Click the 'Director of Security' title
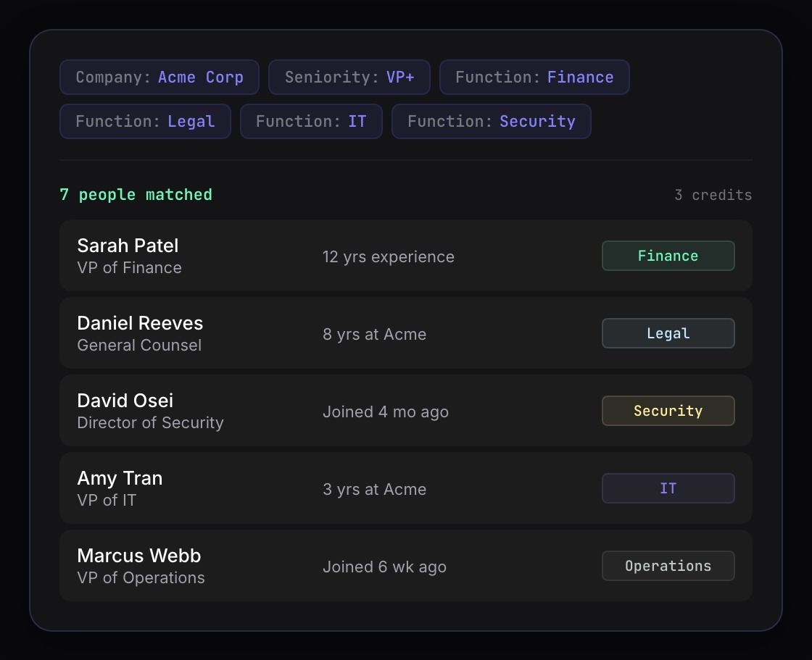The image size is (812, 660). [150, 423]
